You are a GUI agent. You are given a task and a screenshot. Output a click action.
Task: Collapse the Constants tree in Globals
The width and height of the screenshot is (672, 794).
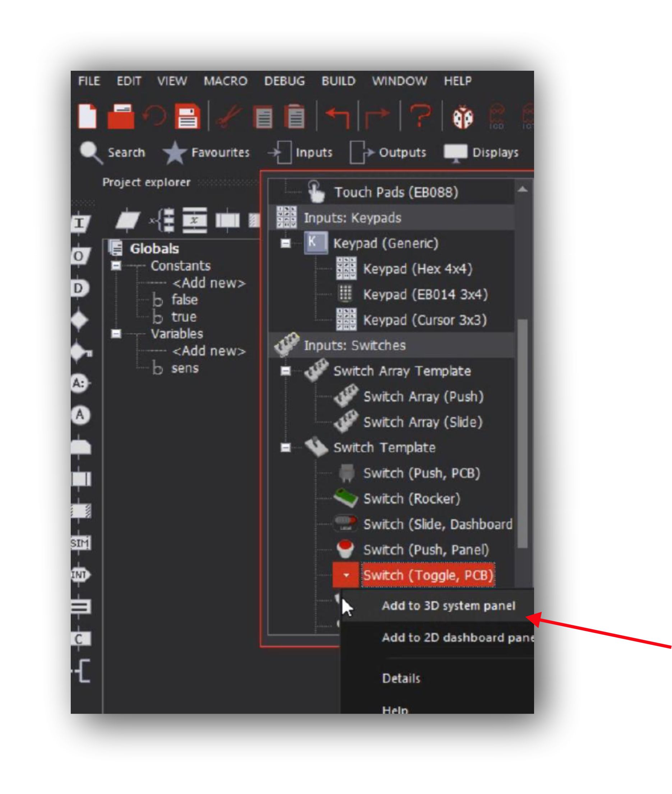[x=116, y=265]
